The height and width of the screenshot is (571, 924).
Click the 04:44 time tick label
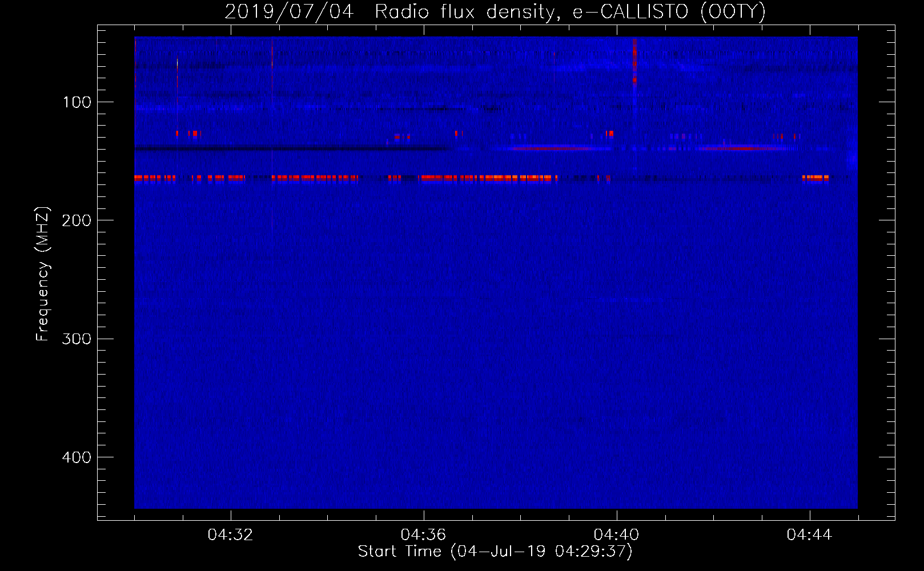(x=810, y=535)
